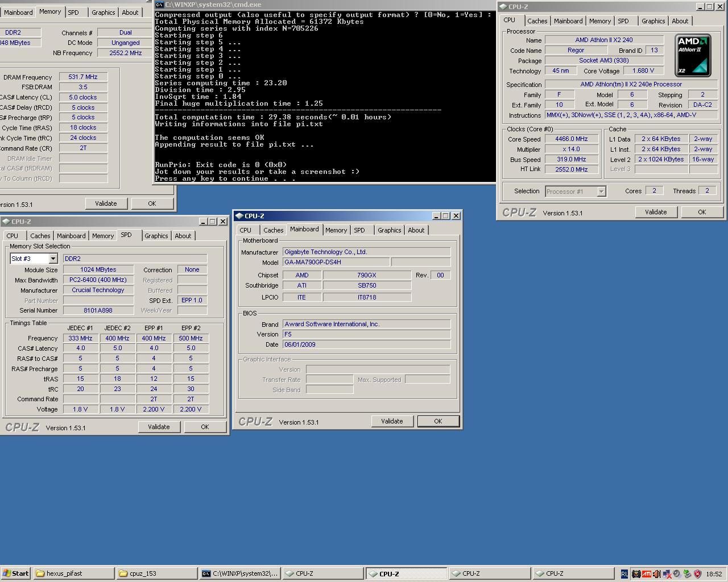Select Caches tab in SPD window

click(x=40, y=236)
